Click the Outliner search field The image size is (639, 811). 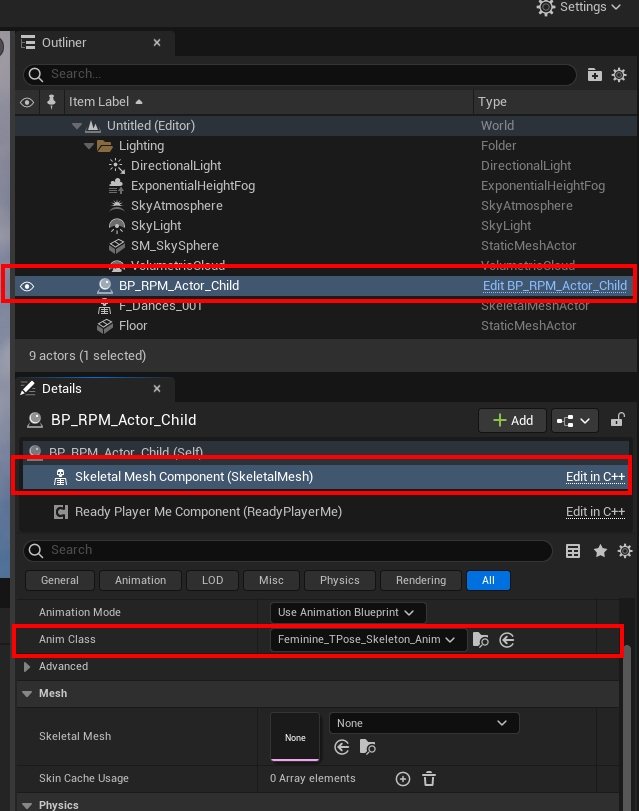[299, 74]
